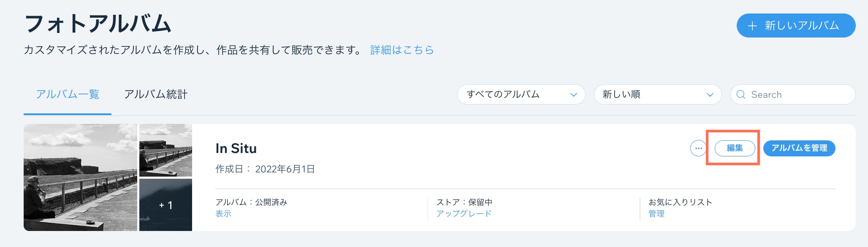Open the three-dot more options menu
Viewport: 868px width, 247px height.
pos(698,148)
